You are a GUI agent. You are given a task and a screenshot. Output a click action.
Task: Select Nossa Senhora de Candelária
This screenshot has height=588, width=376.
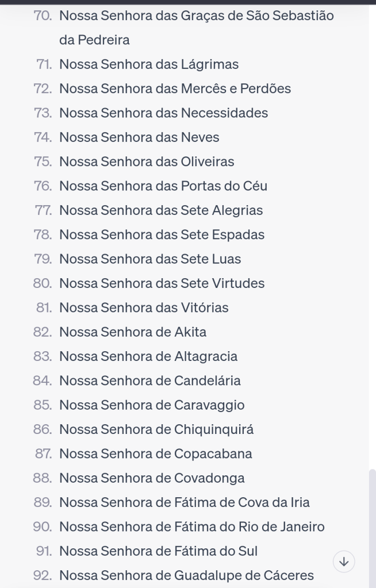pos(150,381)
